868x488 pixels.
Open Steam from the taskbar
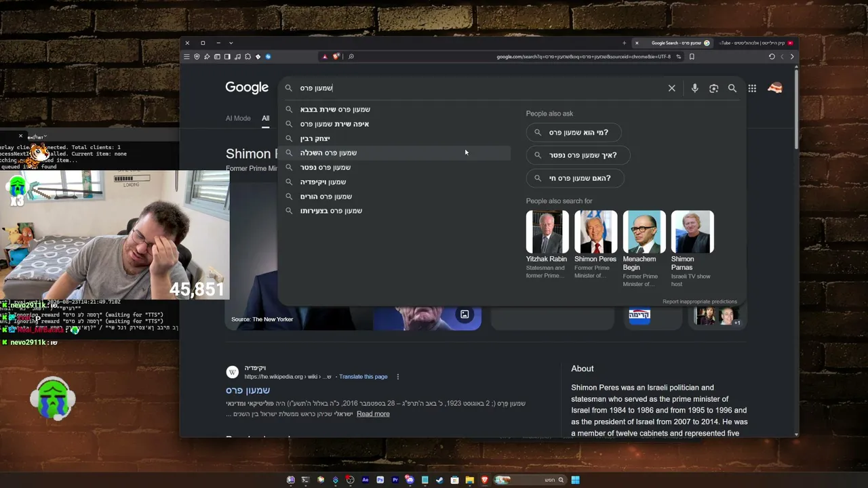tap(439, 480)
